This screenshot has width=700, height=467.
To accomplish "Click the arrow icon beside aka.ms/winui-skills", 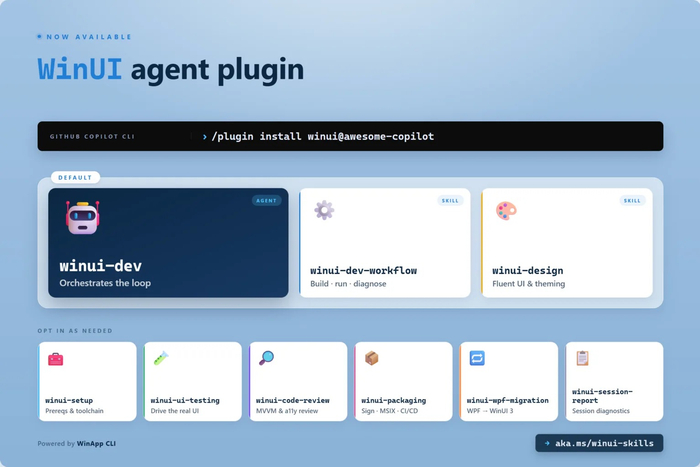I will pyautogui.click(x=547, y=443).
